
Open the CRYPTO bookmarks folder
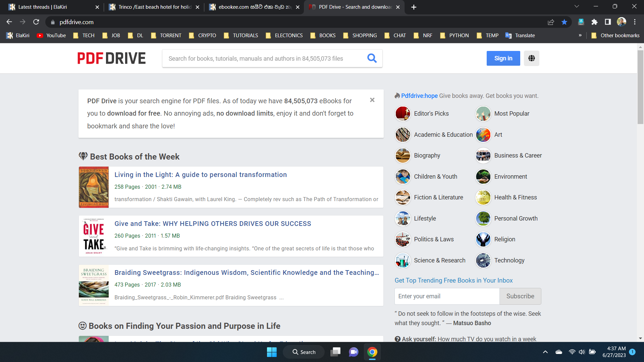tap(203, 36)
